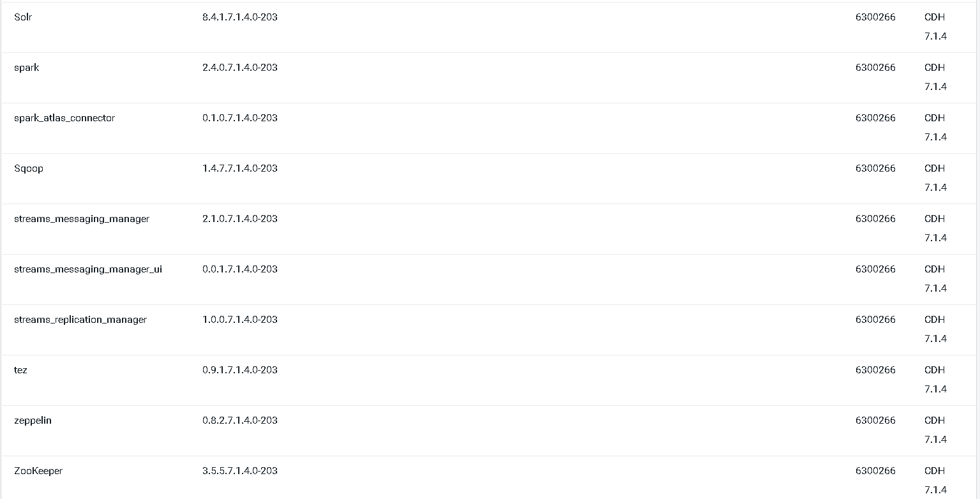This screenshot has width=980, height=499.
Task: Click the Sqoop component name
Action: coord(29,168)
